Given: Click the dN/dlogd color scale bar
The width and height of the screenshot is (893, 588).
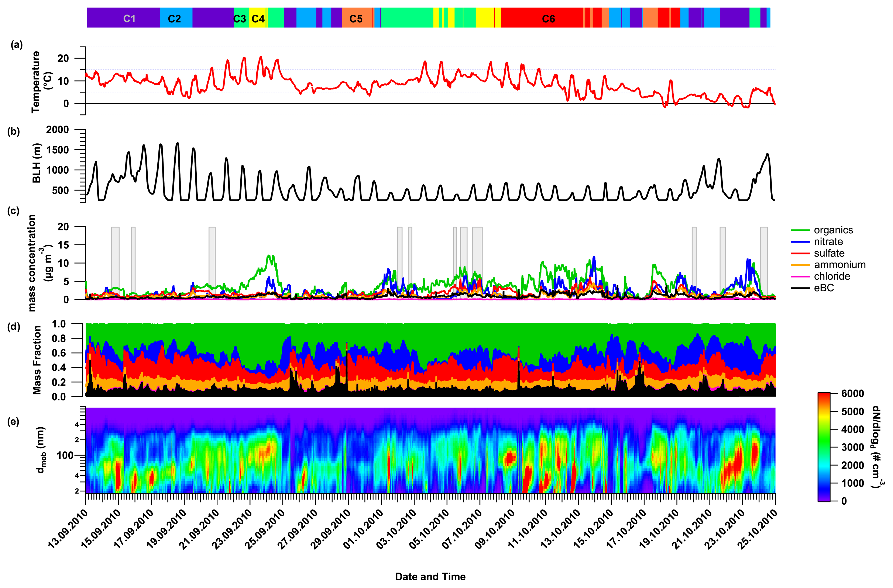Looking at the screenshot, I should point(824,447).
